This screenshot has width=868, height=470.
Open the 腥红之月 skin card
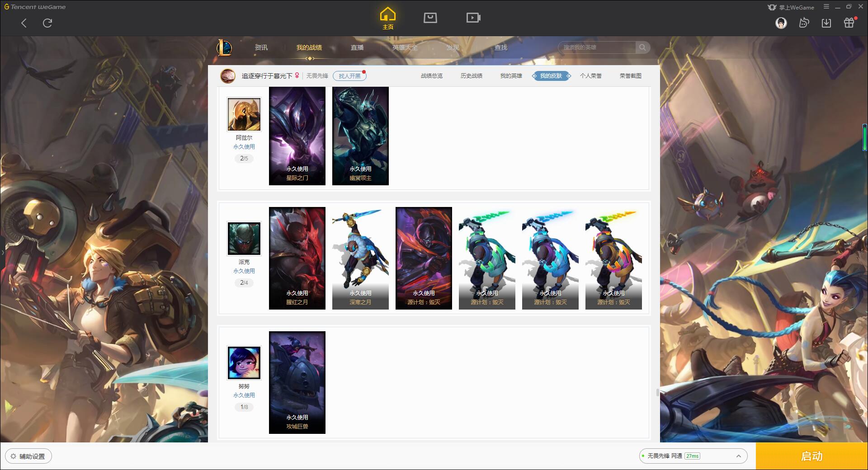pyautogui.click(x=297, y=258)
